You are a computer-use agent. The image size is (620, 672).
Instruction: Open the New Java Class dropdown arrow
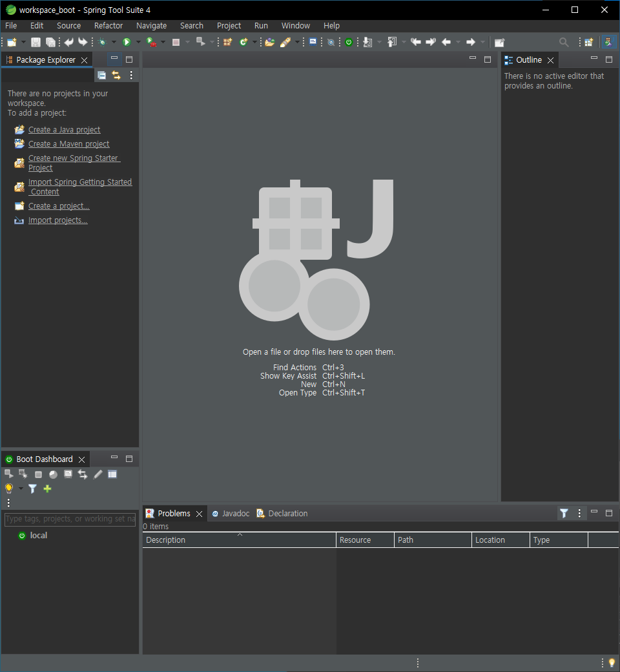[x=254, y=42]
